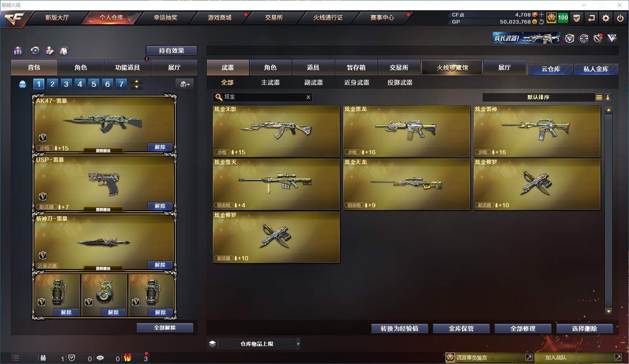This screenshot has width=629, height=364.
Task: Click the 全部修理 button
Action: [523, 329]
